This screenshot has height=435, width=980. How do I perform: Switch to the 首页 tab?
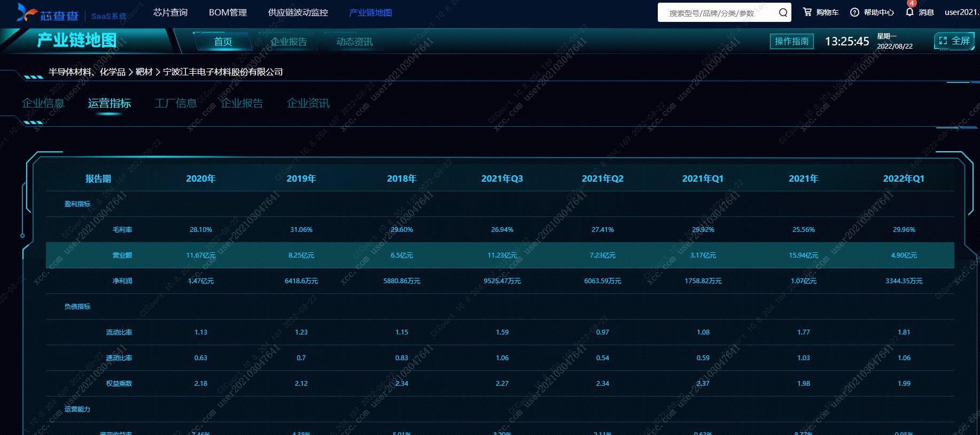point(223,42)
